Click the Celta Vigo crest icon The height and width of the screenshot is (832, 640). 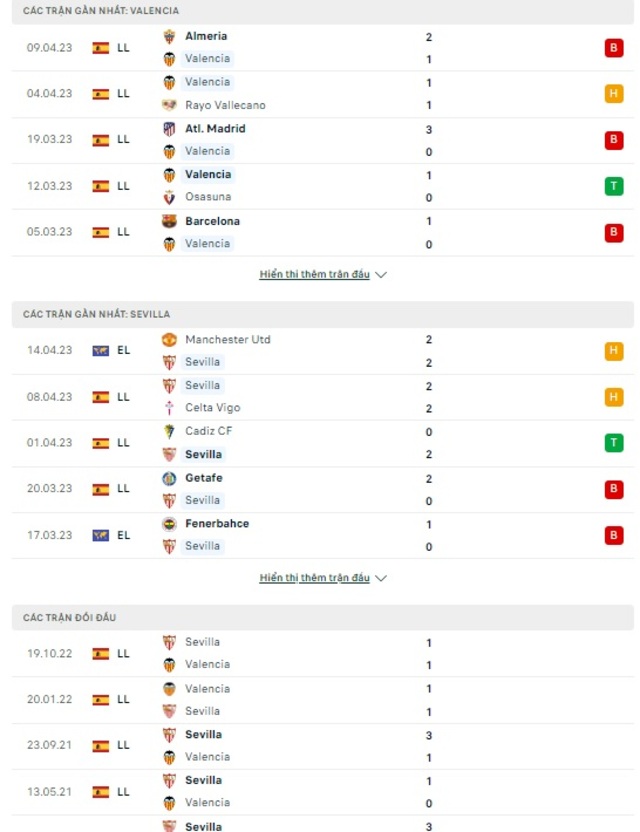169,408
